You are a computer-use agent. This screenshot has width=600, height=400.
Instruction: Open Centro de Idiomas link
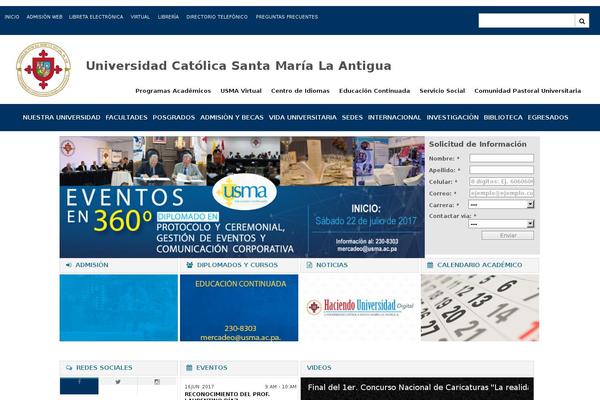(x=300, y=91)
